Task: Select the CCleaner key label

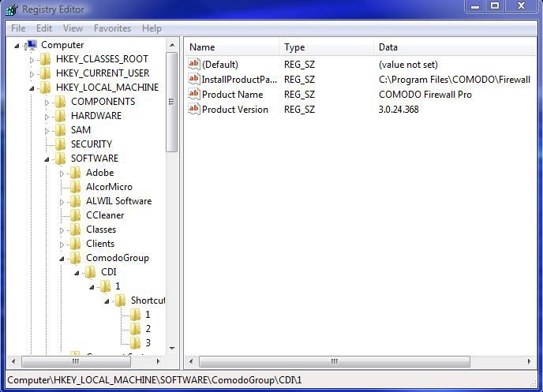Action: (x=105, y=215)
